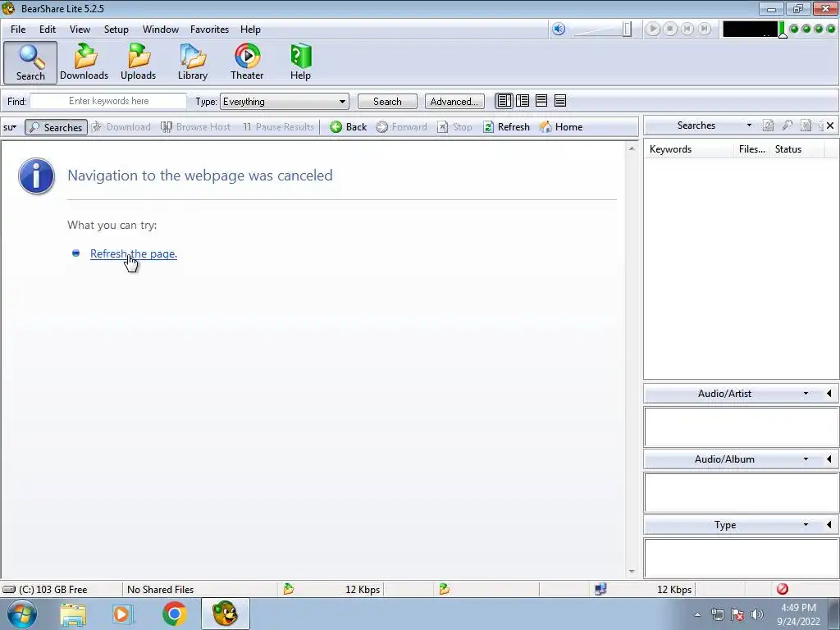Open the Theater view
The image size is (840, 630).
click(247, 62)
